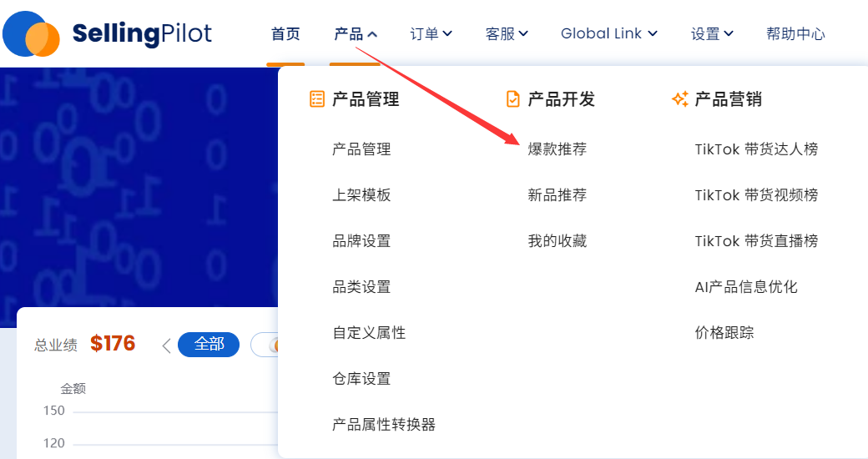Select the 全部 filter button

click(209, 345)
